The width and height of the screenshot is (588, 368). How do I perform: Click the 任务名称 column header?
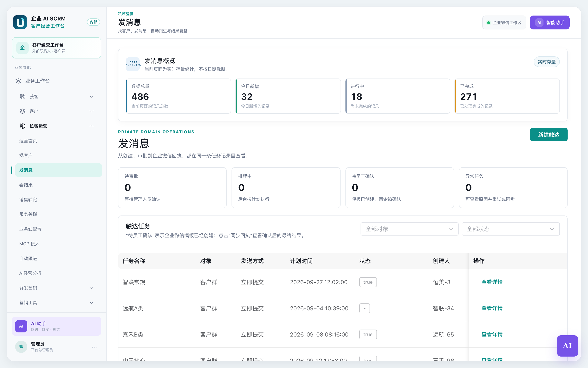coord(134,261)
